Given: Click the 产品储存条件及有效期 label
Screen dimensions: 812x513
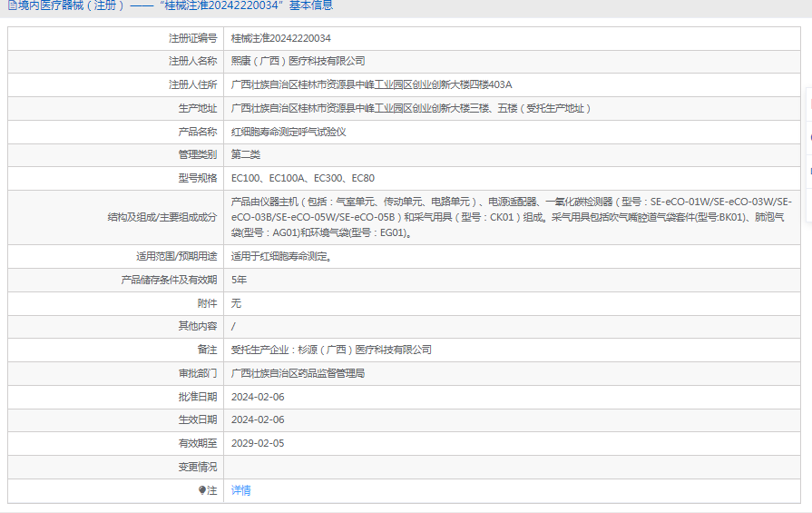Looking at the screenshot, I should point(169,280).
